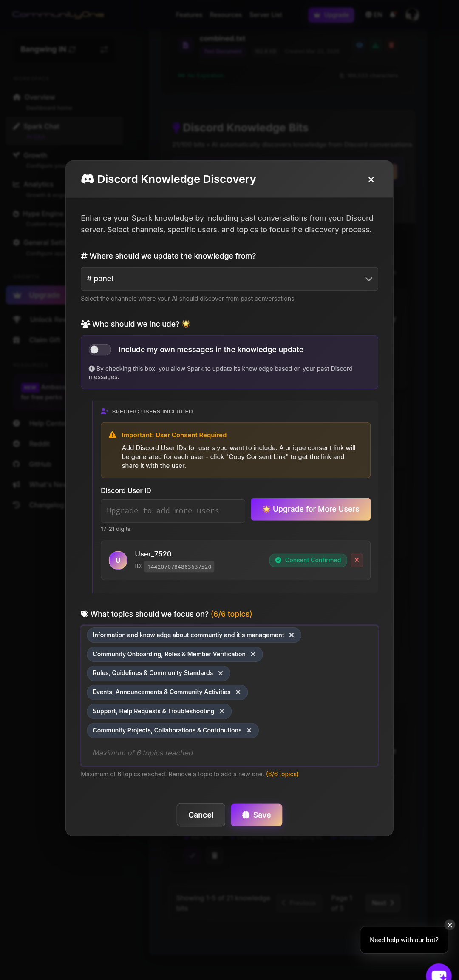Enable 'Include my own messages in the knowledge update'
Image resolution: width=459 pixels, height=980 pixels.
[x=100, y=349]
